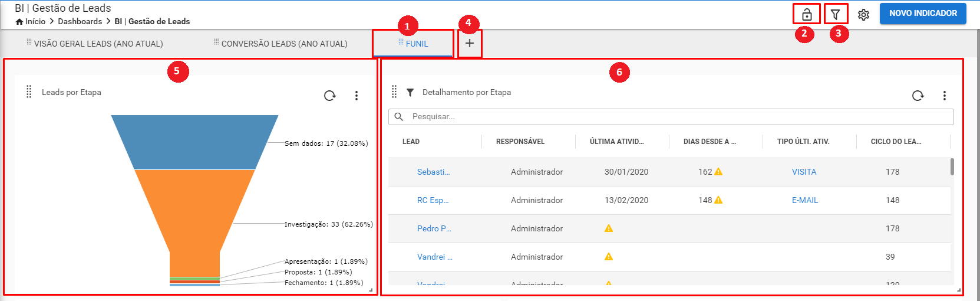The image size is (980, 301).
Task: Click label Sem dados: 17 (32.08%)
Action: tap(326, 143)
